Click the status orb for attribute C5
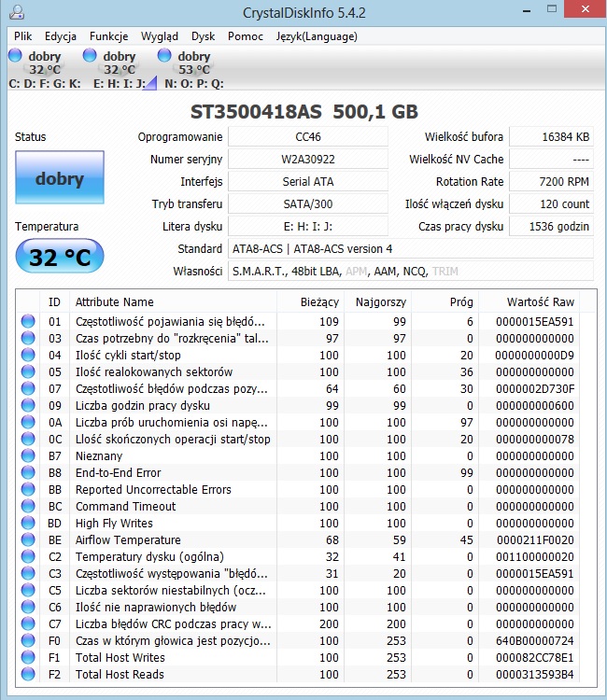 28,590
